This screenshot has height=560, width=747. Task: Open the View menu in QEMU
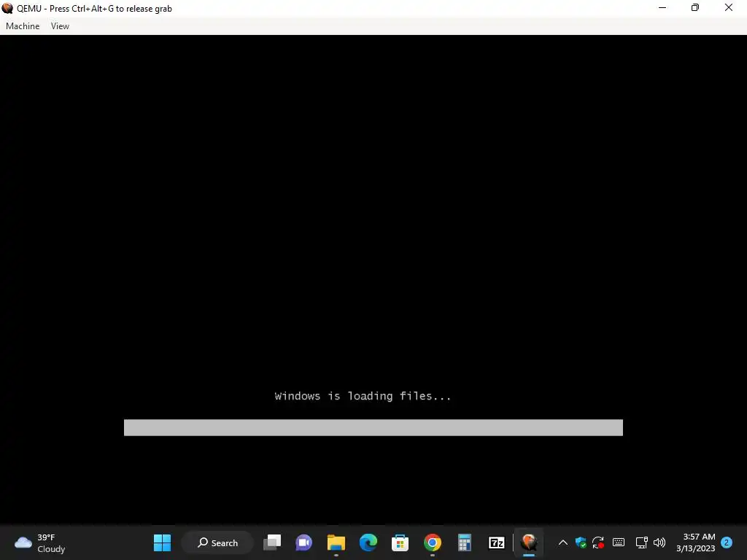(60, 26)
